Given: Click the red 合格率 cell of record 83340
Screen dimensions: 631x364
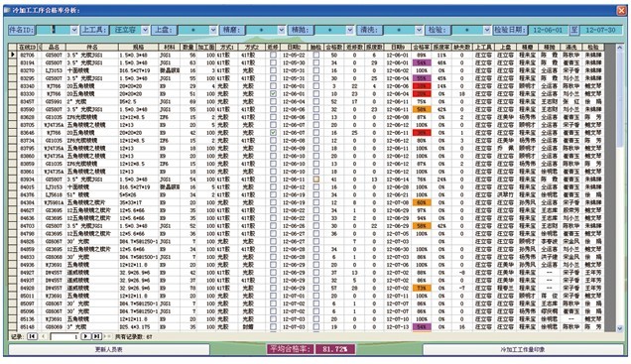Looking at the screenshot, I should [x=422, y=86].
